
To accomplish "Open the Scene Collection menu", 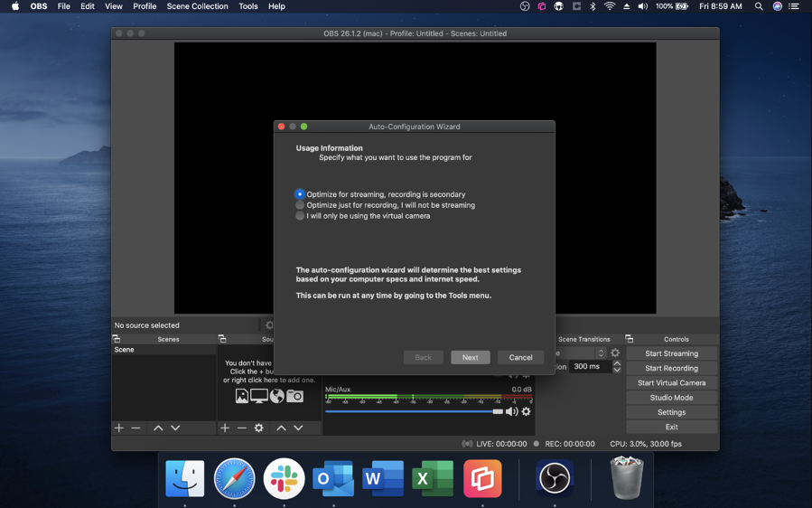I will pos(197,6).
